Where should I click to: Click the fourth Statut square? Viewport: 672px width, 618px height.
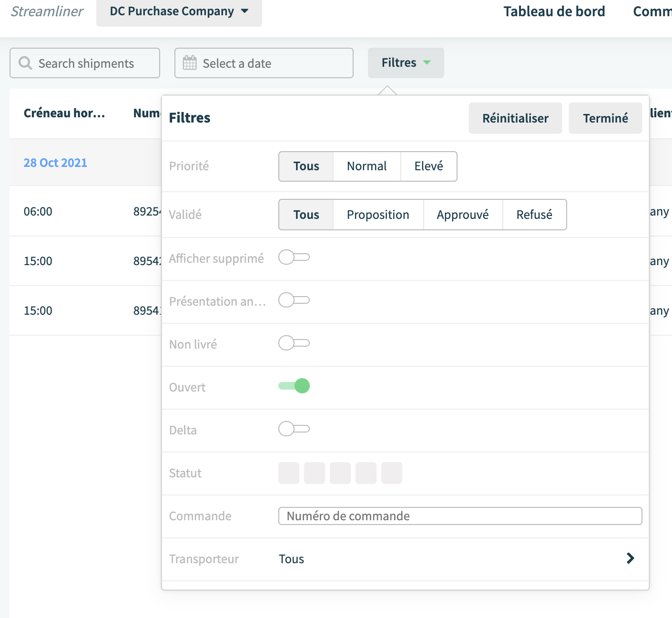(x=366, y=473)
